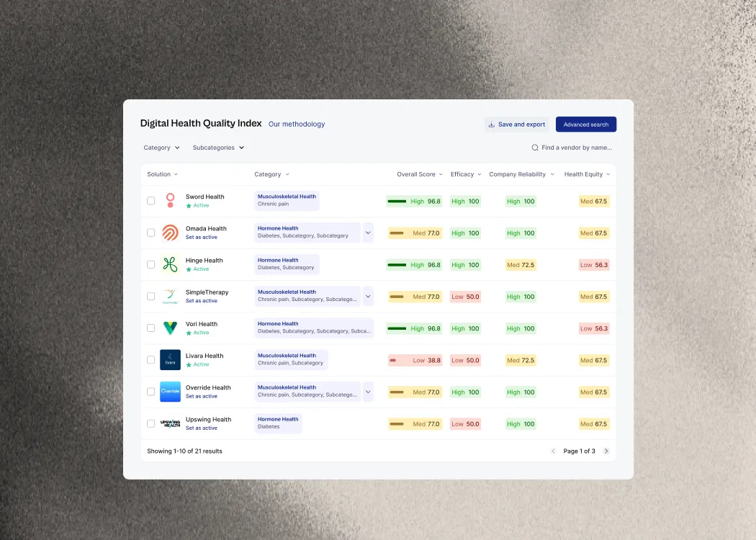This screenshot has height=540, width=756.
Task: Select the Livara Health row checkbox
Action: (151, 360)
